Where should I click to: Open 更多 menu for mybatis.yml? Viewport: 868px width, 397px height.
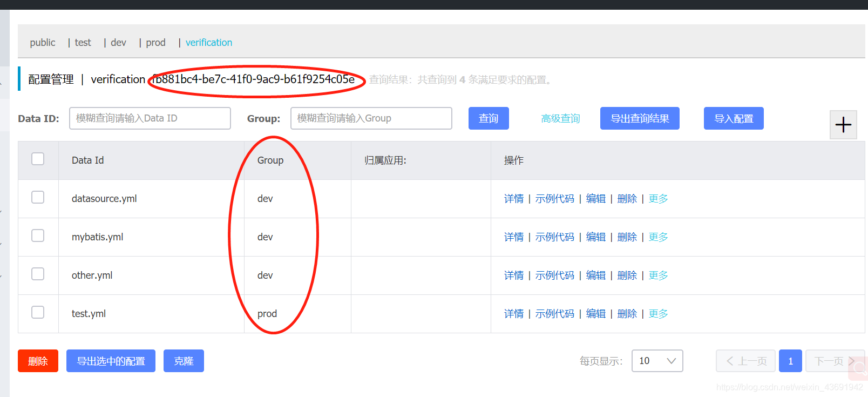pyautogui.click(x=659, y=237)
